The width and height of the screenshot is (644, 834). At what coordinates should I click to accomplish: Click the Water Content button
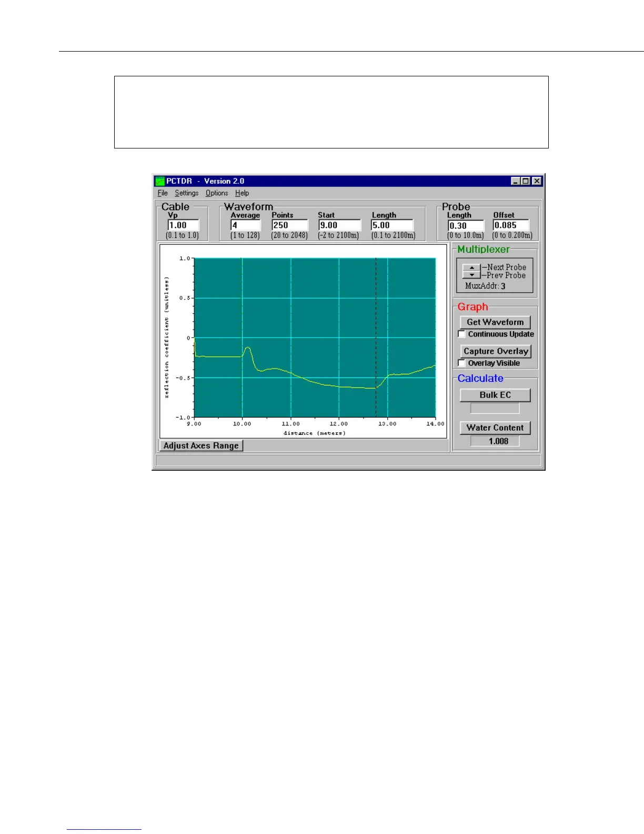(x=495, y=428)
